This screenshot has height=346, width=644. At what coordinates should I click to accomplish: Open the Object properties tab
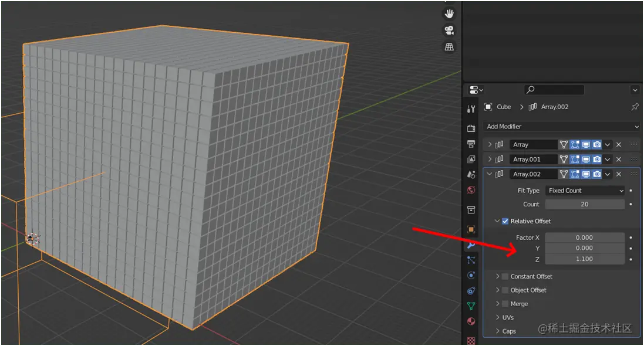tap(470, 229)
